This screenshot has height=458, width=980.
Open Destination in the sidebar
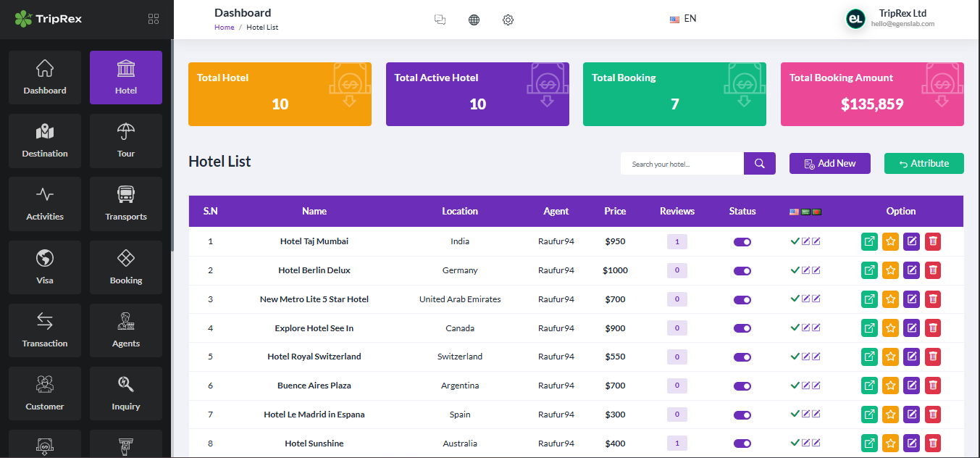[x=45, y=141]
